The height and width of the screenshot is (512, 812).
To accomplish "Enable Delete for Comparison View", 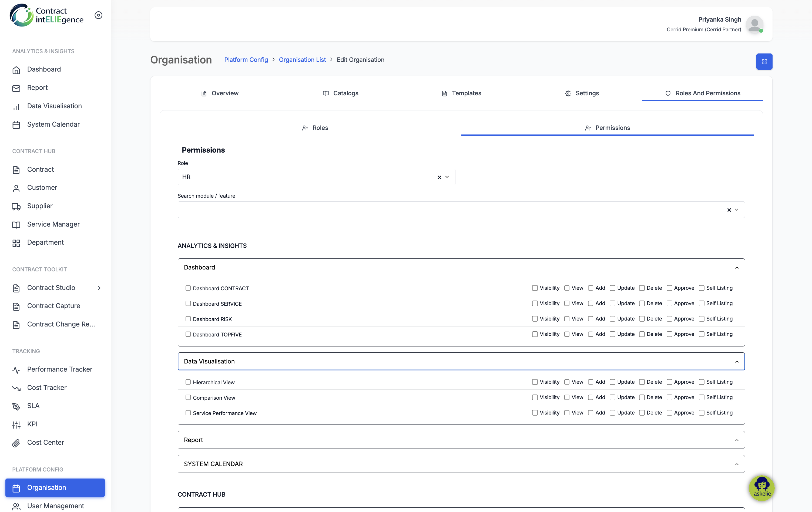I will click(642, 398).
